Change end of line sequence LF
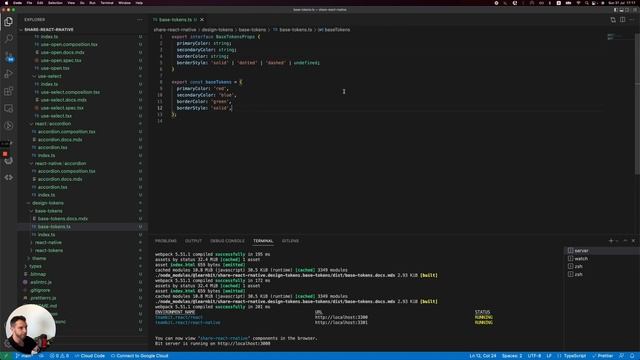 click(x=549, y=356)
